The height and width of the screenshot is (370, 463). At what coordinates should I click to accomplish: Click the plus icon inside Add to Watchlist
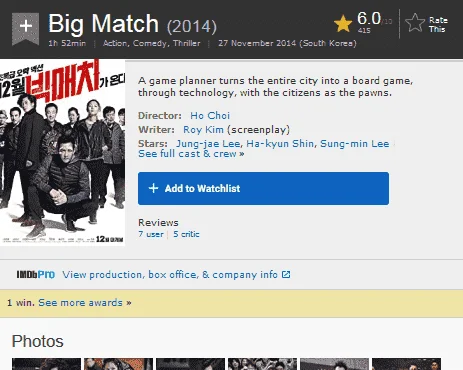point(153,188)
